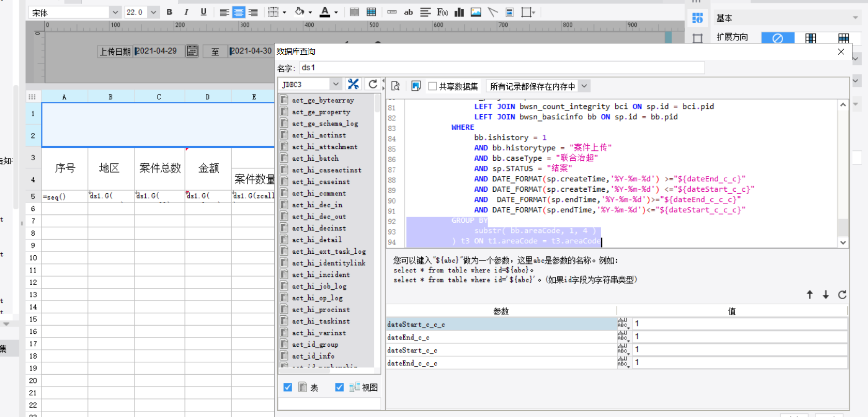Click the save-as stored template icon
Viewport: 868px width, 417px height.
[x=416, y=86]
